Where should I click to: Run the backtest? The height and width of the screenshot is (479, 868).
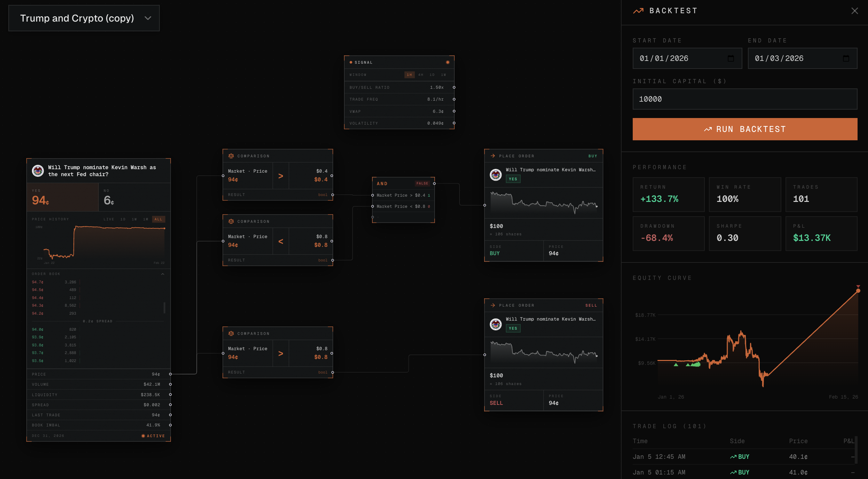coord(745,129)
